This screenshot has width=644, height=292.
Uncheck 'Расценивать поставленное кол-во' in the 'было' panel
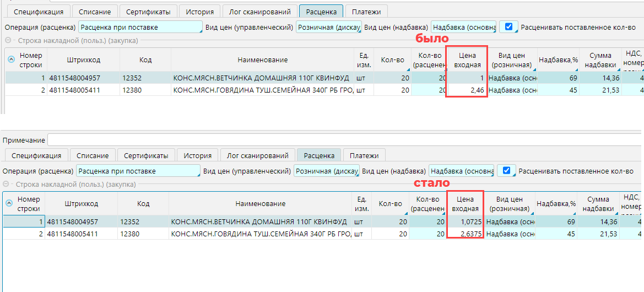508,26
